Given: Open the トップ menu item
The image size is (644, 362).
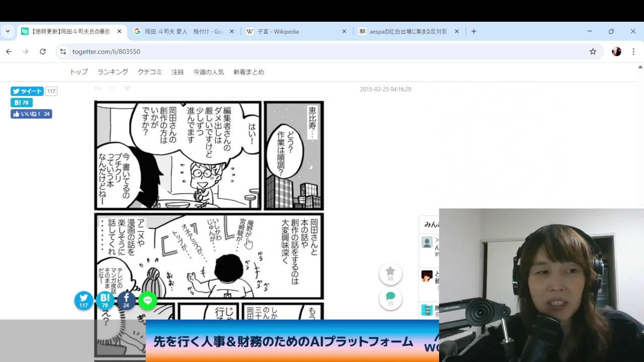Looking at the screenshot, I should [78, 72].
